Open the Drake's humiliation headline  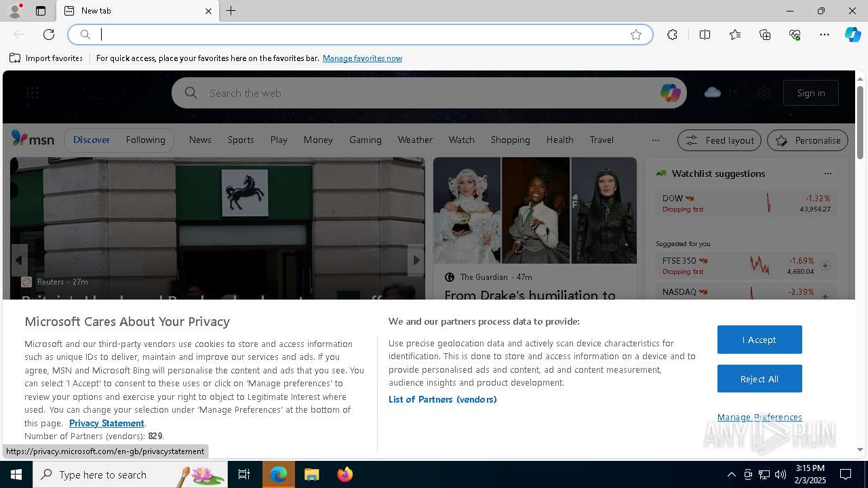click(x=530, y=295)
